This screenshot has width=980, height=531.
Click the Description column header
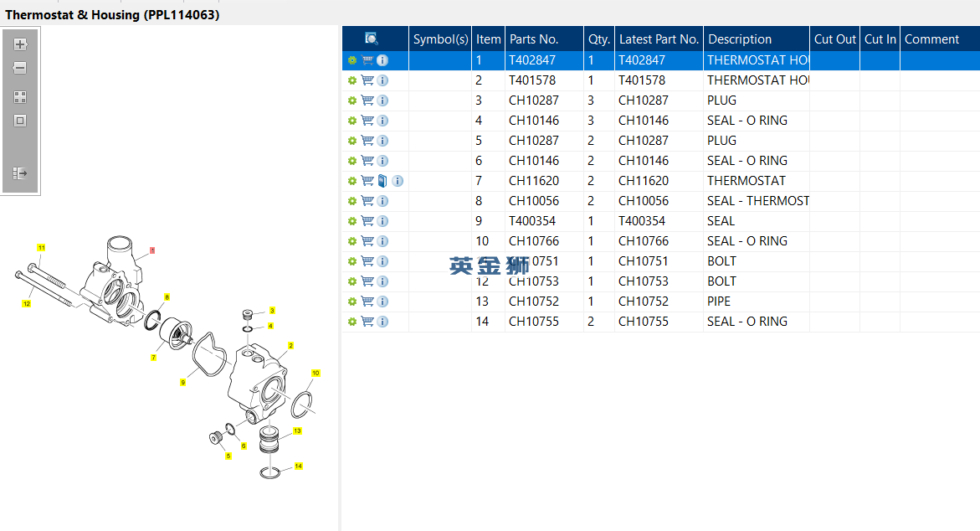click(757, 39)
